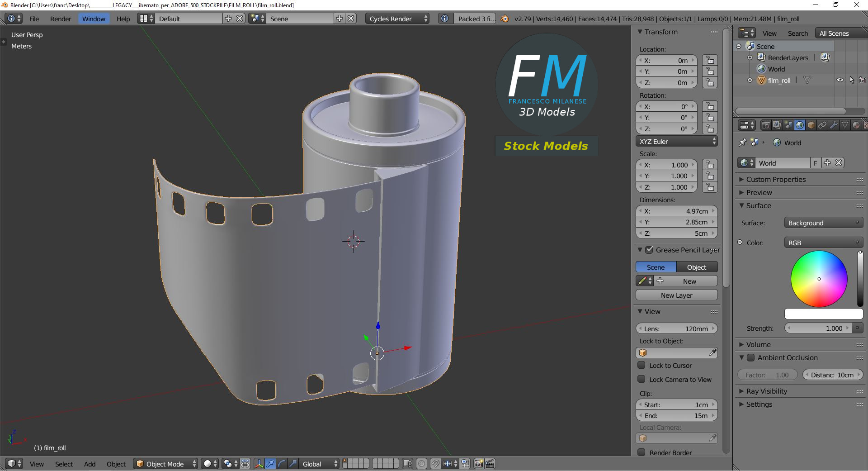This screenshot has height=471, width=868.
Task: Open the Outliner editor type selector
Action: tap(747, 33)
